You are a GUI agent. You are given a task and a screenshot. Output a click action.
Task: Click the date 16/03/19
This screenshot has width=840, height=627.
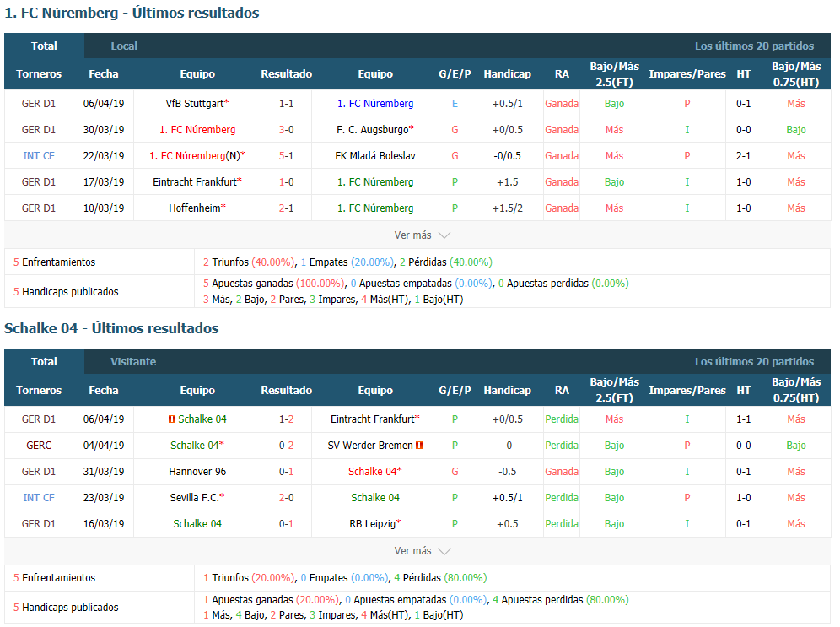click(104, 523)
